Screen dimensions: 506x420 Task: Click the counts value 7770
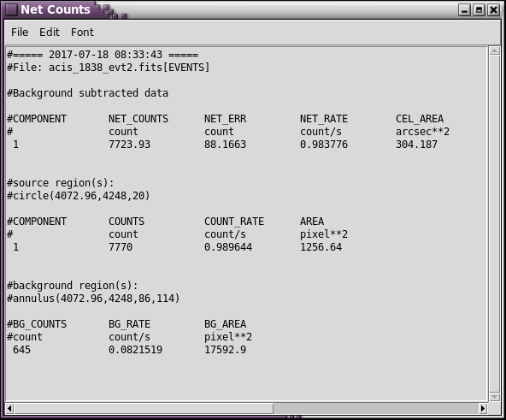pos(121,247)
